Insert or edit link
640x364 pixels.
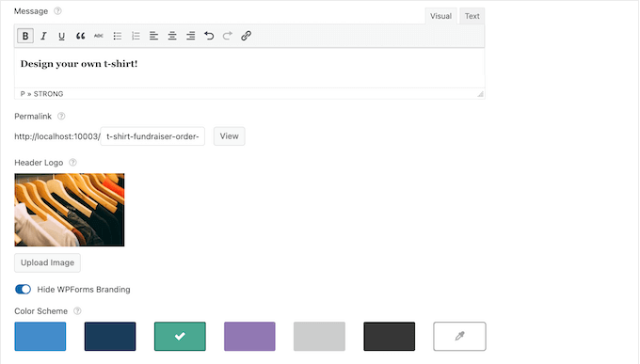246,36
